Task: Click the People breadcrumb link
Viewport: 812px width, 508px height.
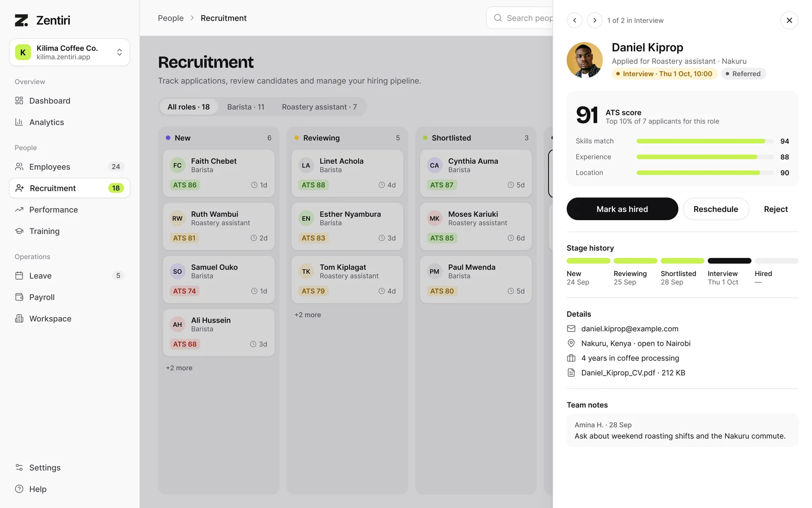Action: [x=171, y=18]
